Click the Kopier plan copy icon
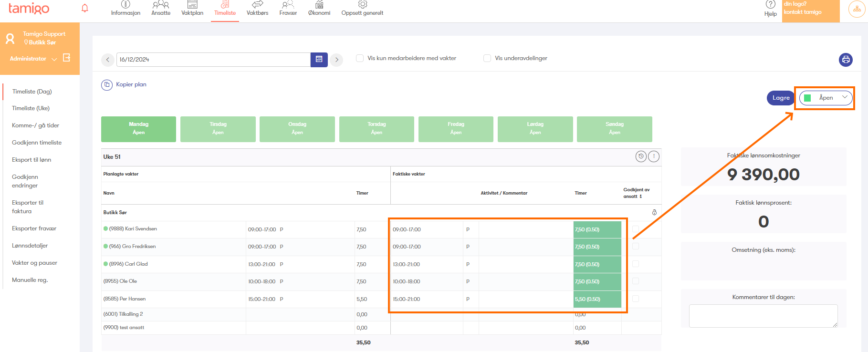 pyautogui.click(x=107, y=85)
